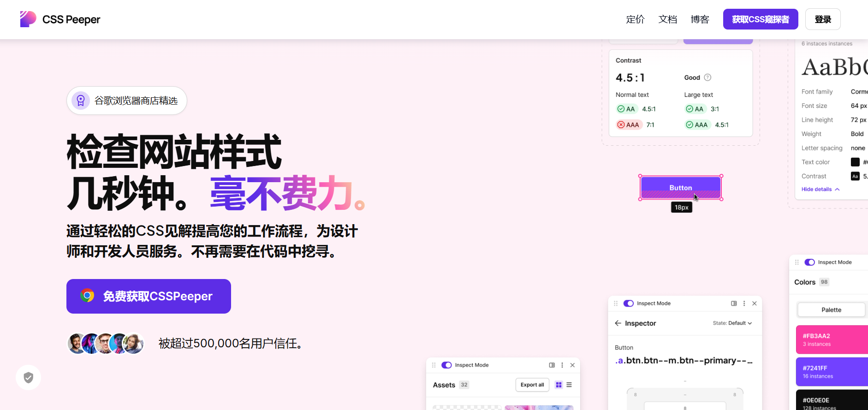This screenshot has height=410, width=868.
Task: Click the Normal text AA passing badge
Action: (x=627, y=109)
